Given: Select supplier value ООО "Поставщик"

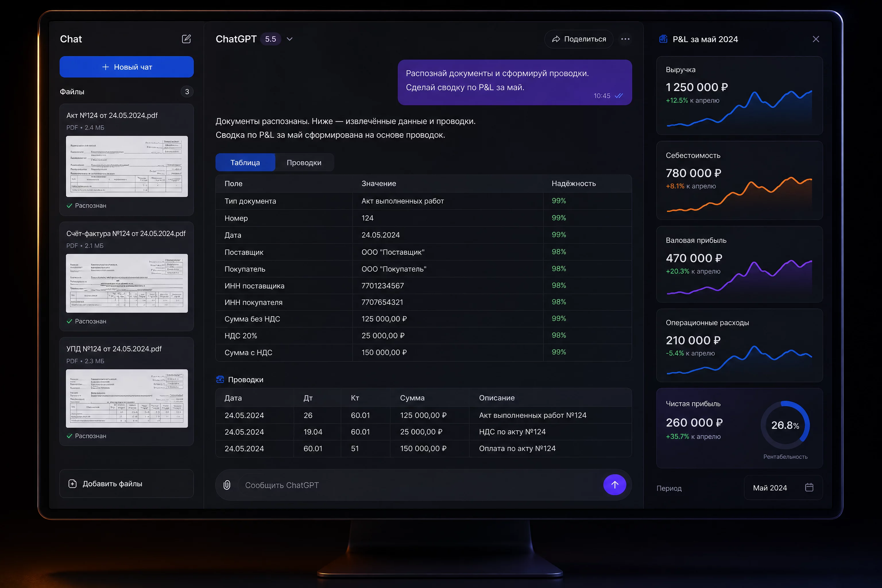Looking at the screenshot, I should (393, 252).
